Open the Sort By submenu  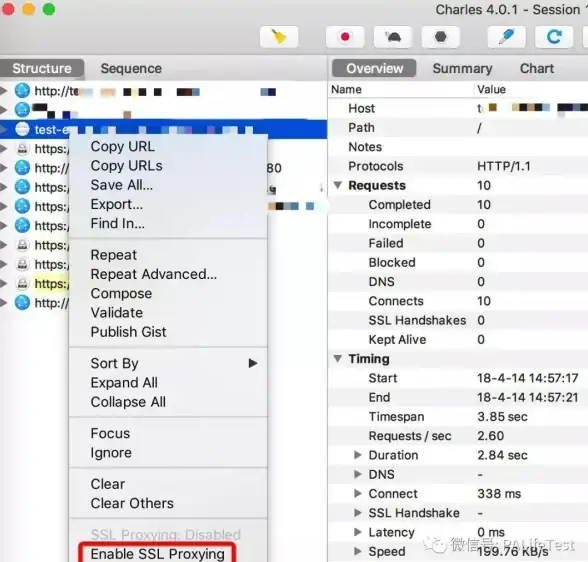pos(168,363)
